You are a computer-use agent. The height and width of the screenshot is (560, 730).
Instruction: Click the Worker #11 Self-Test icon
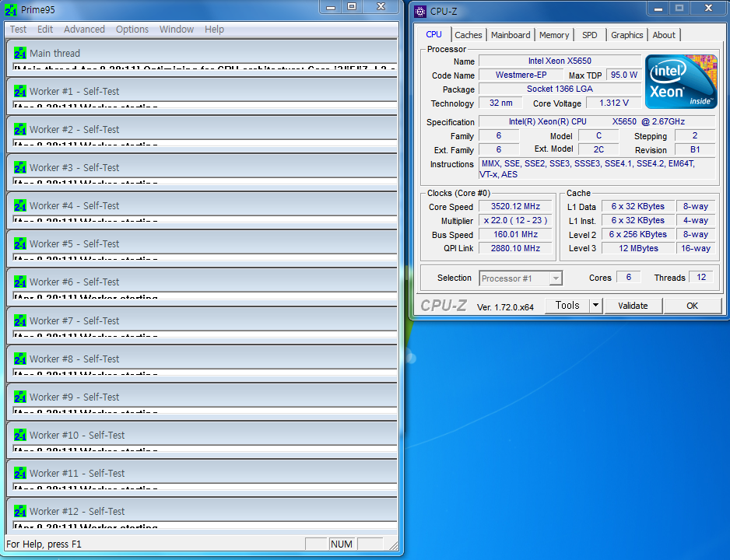pos(20,474)
